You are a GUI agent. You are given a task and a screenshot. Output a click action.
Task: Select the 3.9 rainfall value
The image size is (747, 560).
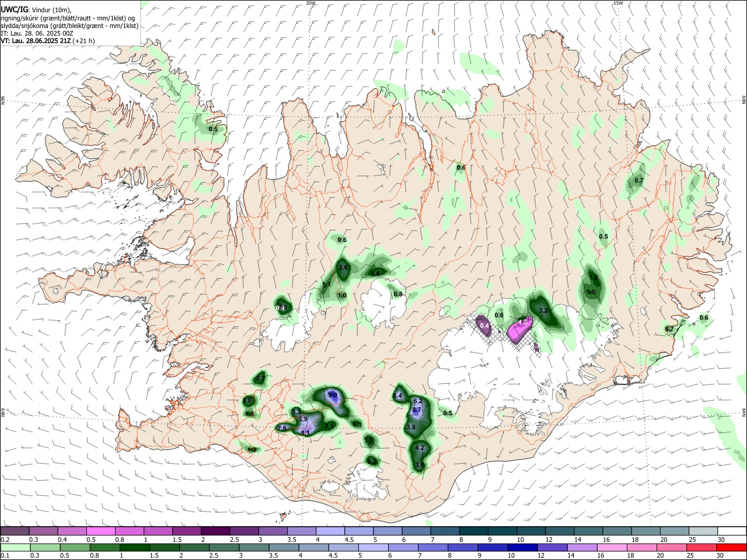(x=410, y=427)
